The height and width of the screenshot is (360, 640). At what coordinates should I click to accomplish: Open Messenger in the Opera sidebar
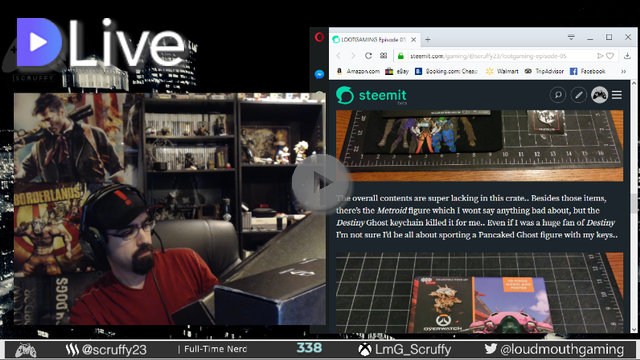coord(319,74)
